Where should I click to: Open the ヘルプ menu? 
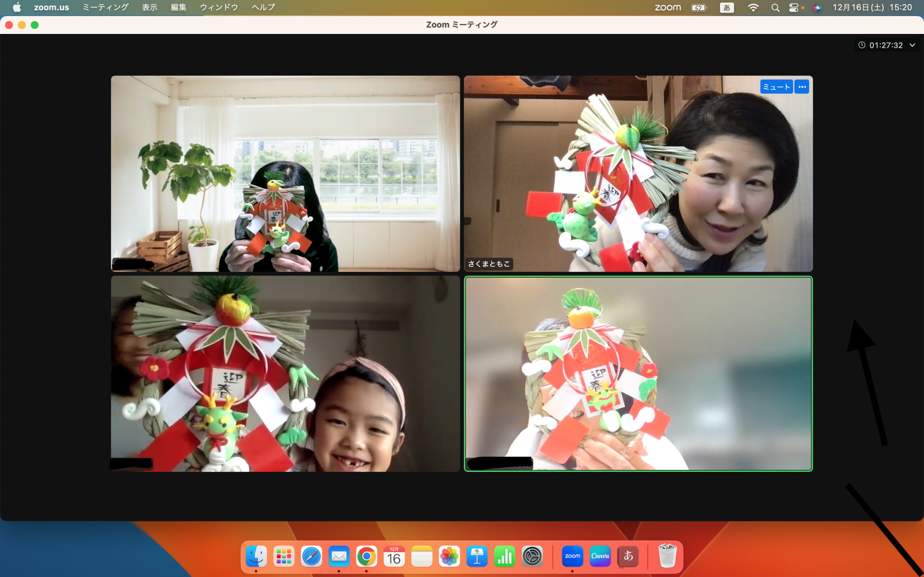click(x=263, y=7)
